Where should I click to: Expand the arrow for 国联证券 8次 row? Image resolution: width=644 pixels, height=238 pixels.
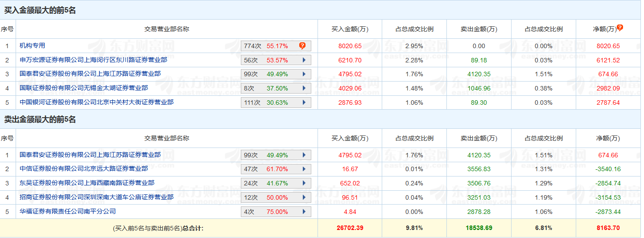tap(304, 88)
